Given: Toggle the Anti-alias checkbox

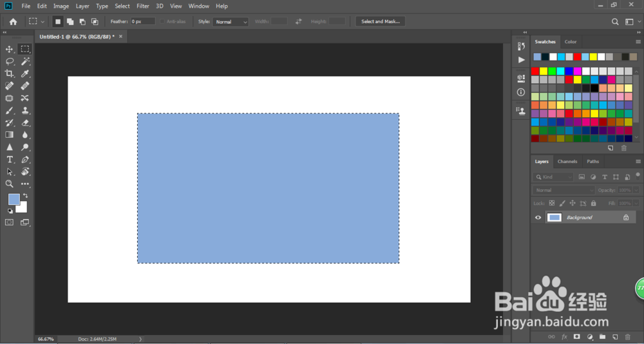Looking at the screenshot, I should [x=162, y=21].
